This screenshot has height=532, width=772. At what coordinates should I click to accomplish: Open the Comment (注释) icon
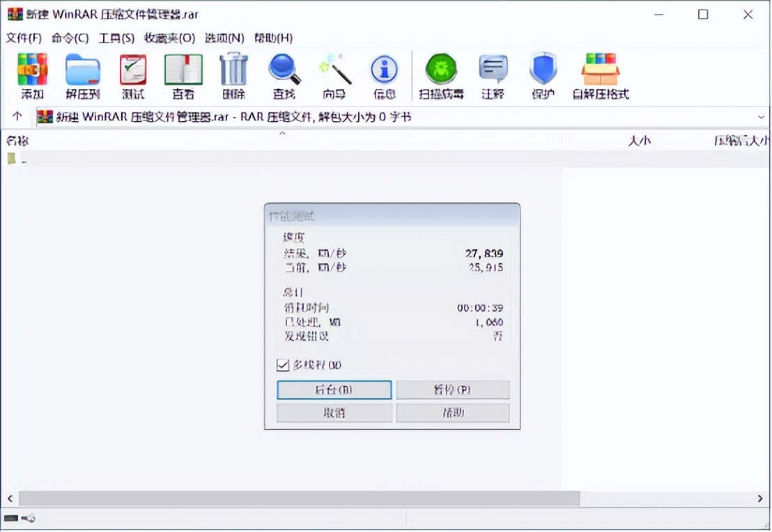(492, 70)
